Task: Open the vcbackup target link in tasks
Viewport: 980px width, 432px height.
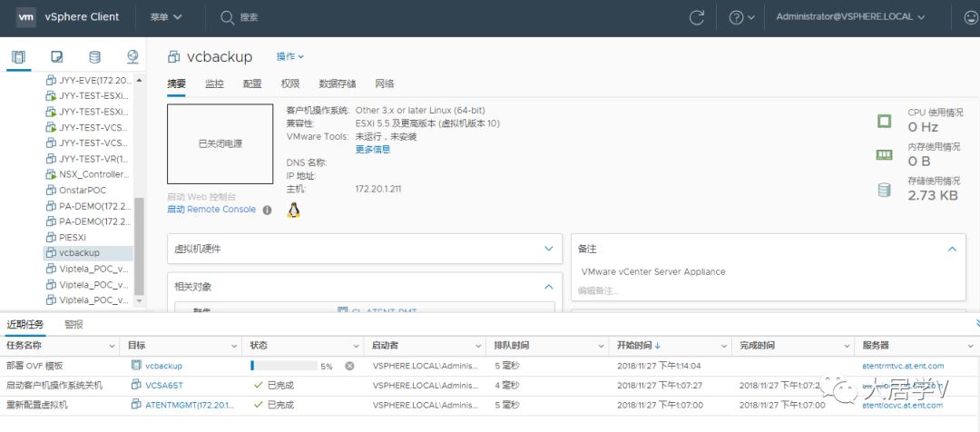Action: (x=163, y=366)
